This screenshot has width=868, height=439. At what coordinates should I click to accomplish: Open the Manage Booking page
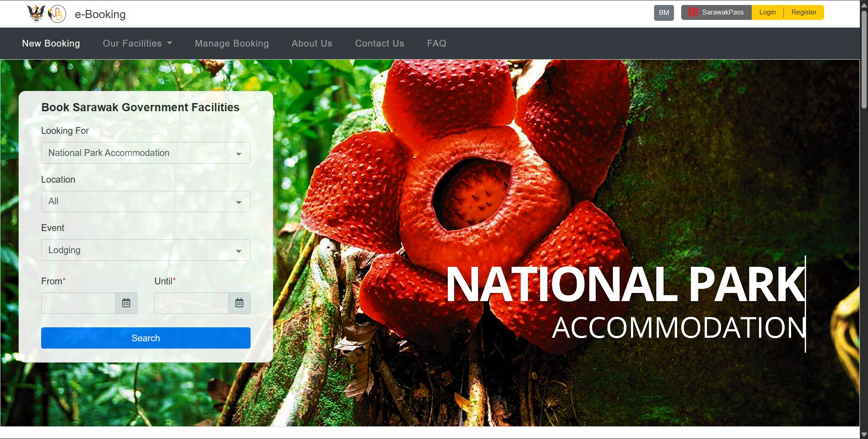(232, 43)
